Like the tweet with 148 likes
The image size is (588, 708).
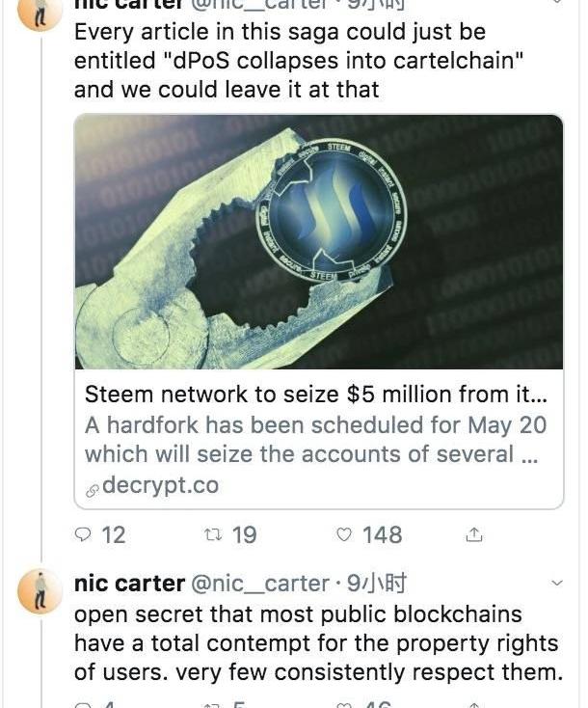(342, 535)
